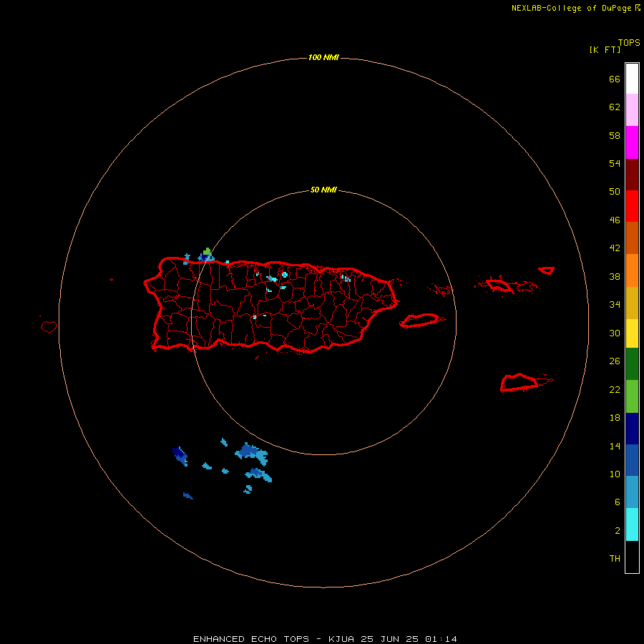Pick the dark green legend swatch
The image size is (644, 644).
tap(632, 364)
